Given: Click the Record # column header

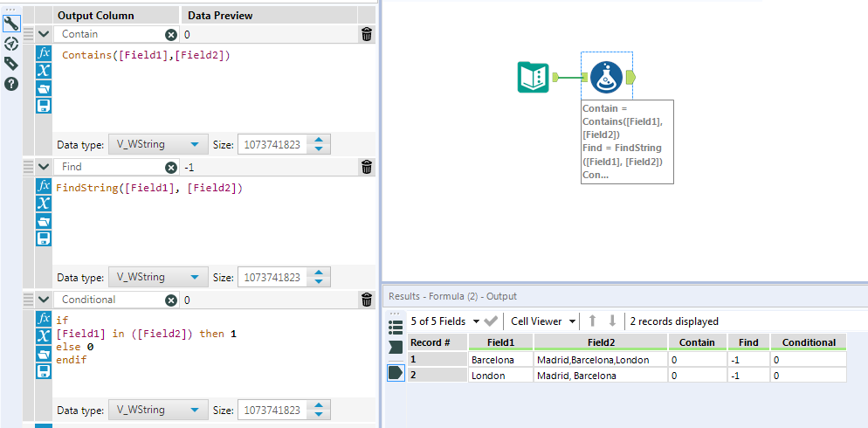Looking at the screenshot, I should tap(437, 342).
